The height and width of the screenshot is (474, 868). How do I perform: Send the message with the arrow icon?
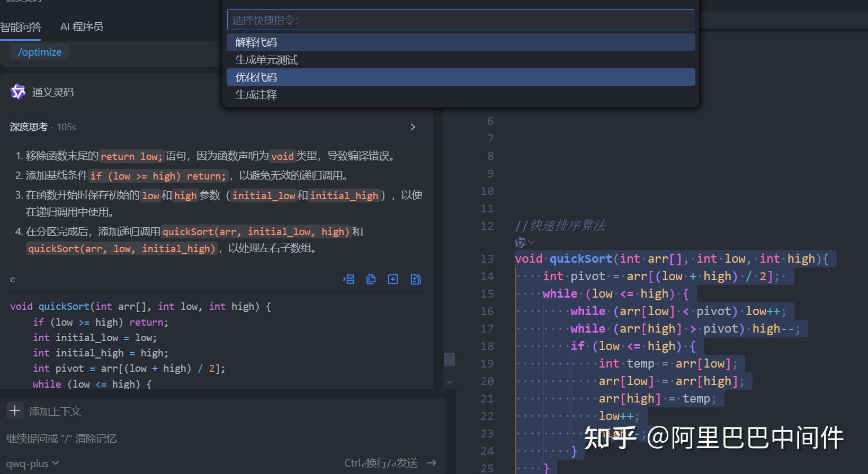432,463
